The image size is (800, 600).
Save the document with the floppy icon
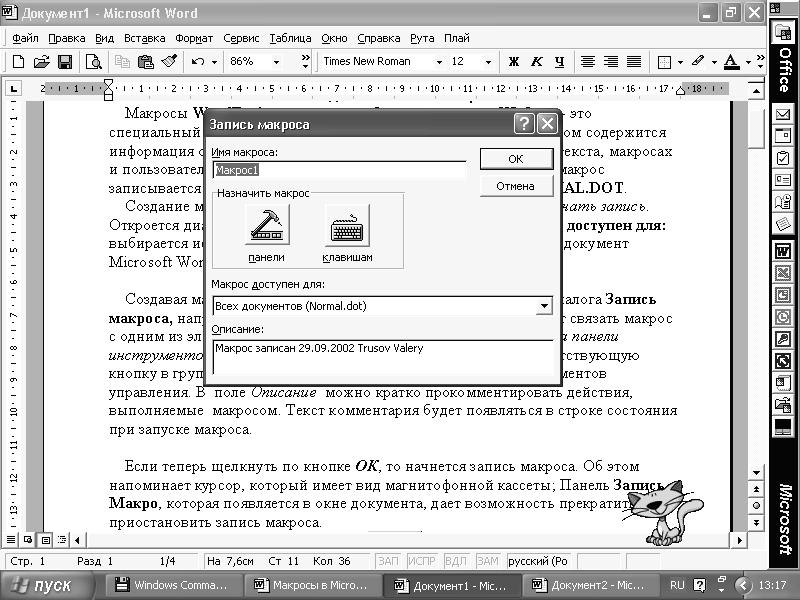pyautogui.click(x=65, y=62)
